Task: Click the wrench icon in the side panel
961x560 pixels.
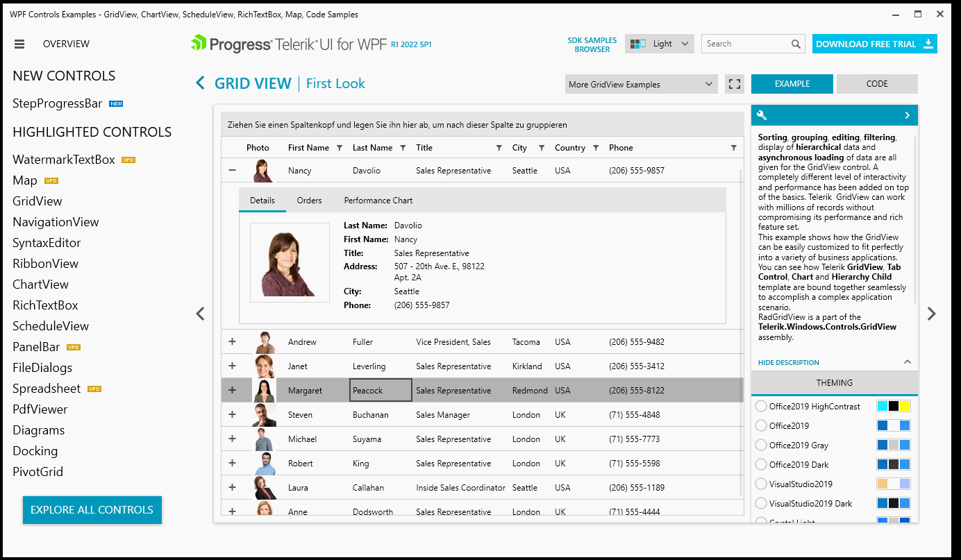Action: [x=762, y=115]
